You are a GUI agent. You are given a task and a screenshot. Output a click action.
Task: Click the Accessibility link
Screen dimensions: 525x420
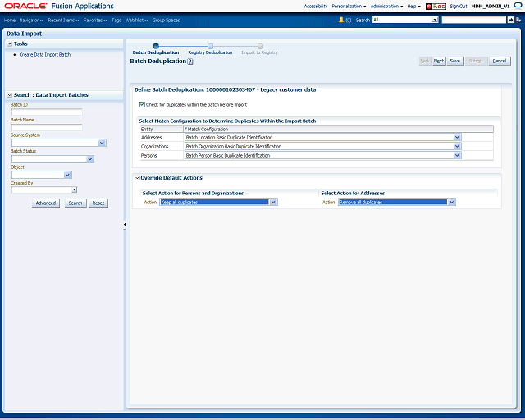click(316, 7)
